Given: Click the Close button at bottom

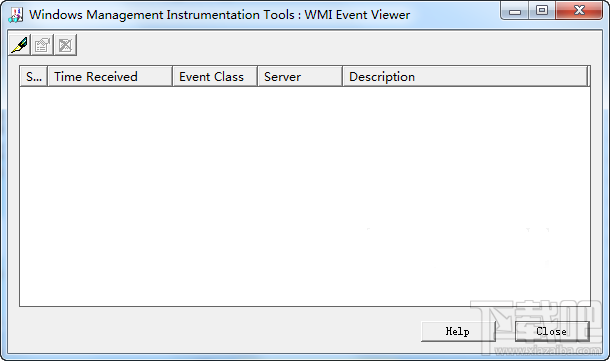Looking at the screenshot, I should coord(552,331).
